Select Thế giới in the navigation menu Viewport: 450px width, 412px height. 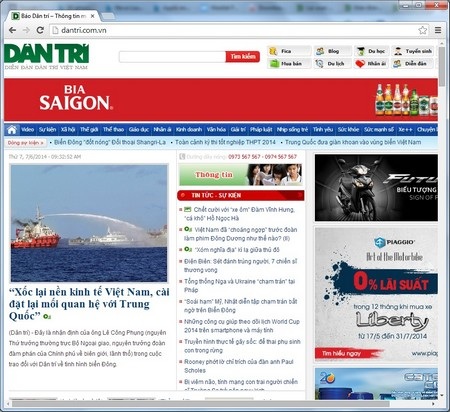coord(89,130)
